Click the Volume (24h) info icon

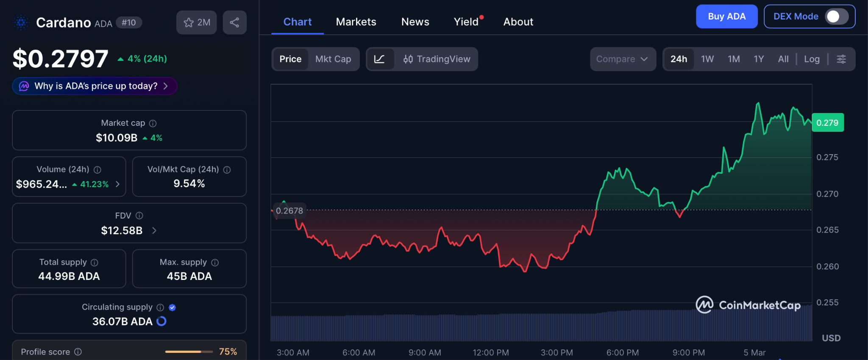pos(97,170)
